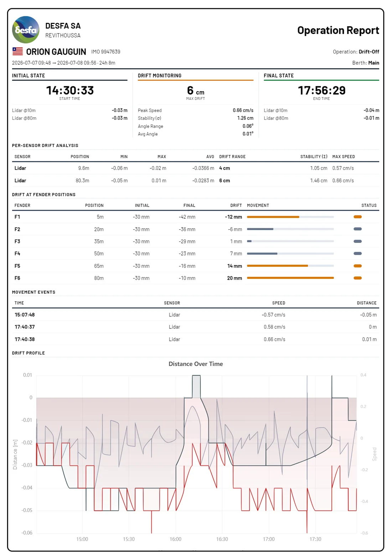Select vessel name ORION GAUGUIN
This screenshot has width=392, height=555.
coord(56,52)
